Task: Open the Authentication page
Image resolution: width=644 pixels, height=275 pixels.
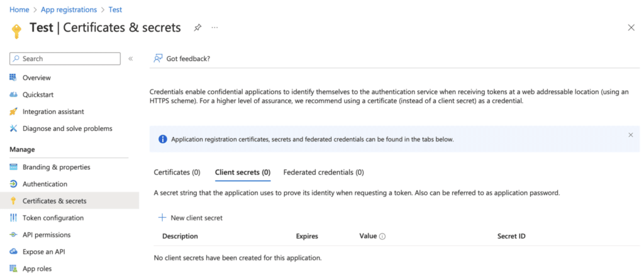Action: (x=45, y=184)
